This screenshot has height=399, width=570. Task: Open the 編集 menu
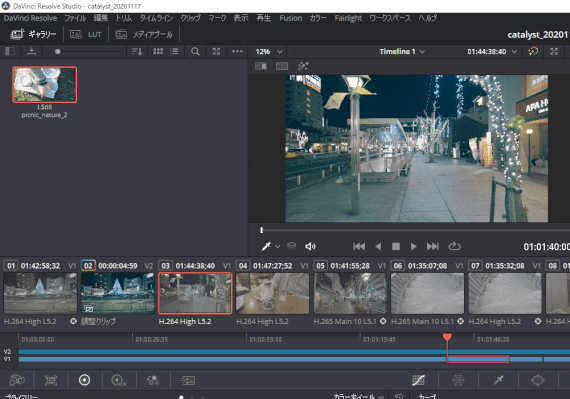tap(101, 18)
